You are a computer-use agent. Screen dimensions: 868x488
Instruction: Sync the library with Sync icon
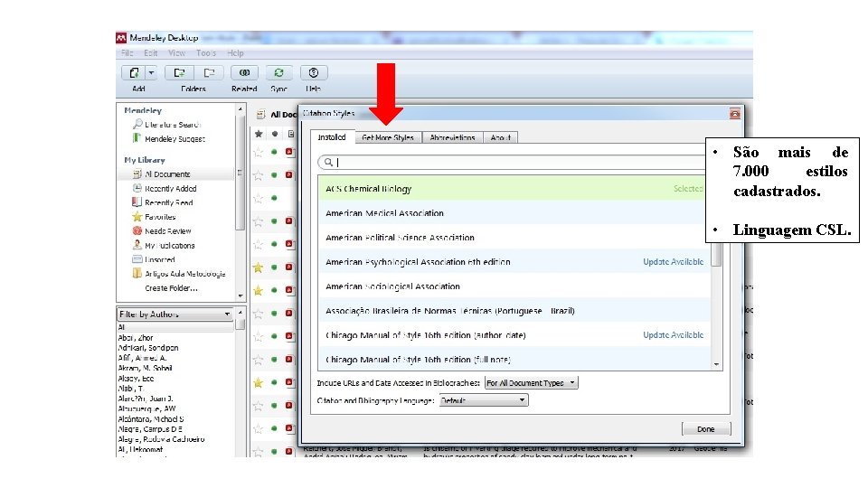(279, 72)
